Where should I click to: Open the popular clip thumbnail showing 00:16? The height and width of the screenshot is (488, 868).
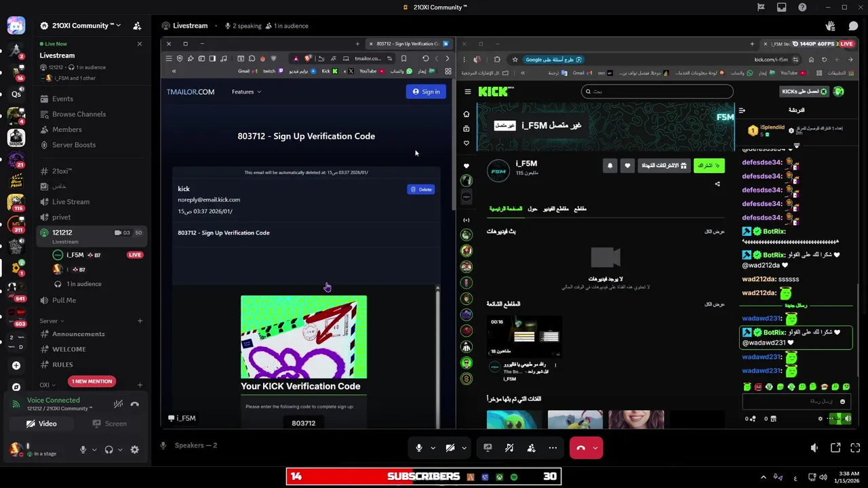pyautogui.click(x=524, y=336)
